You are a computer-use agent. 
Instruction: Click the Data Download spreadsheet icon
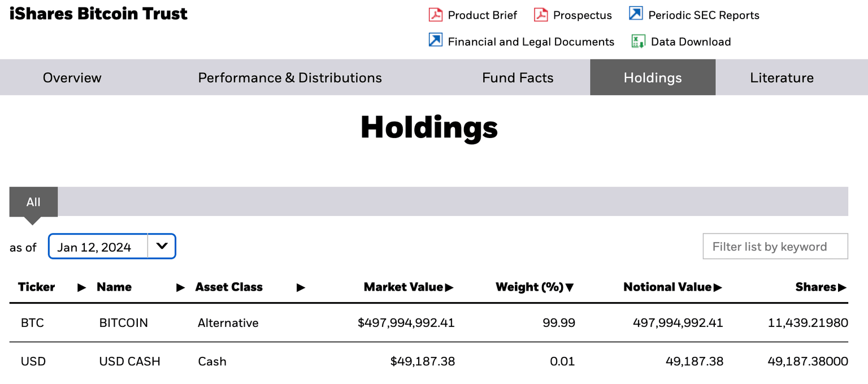[638, 41]
